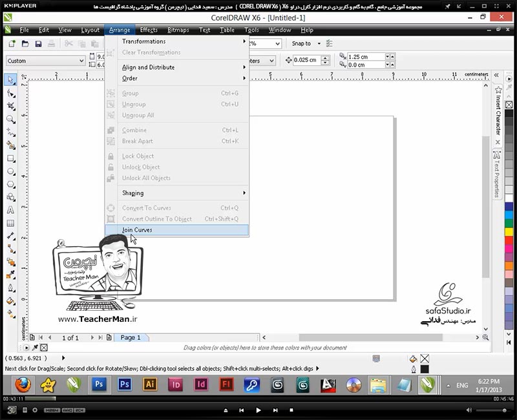Open the zoom level percentage dropdown
Screen dimensions: 517x420
pos(278,43)
